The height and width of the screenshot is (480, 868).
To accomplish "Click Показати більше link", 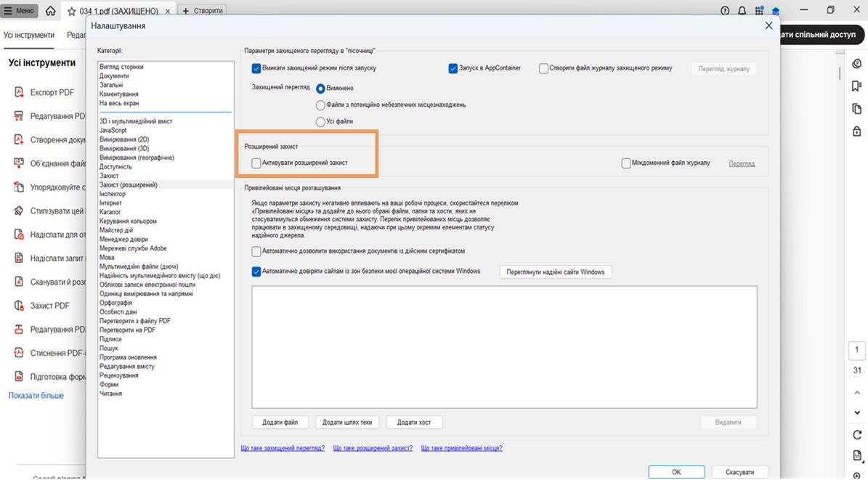I will point(36,395).
